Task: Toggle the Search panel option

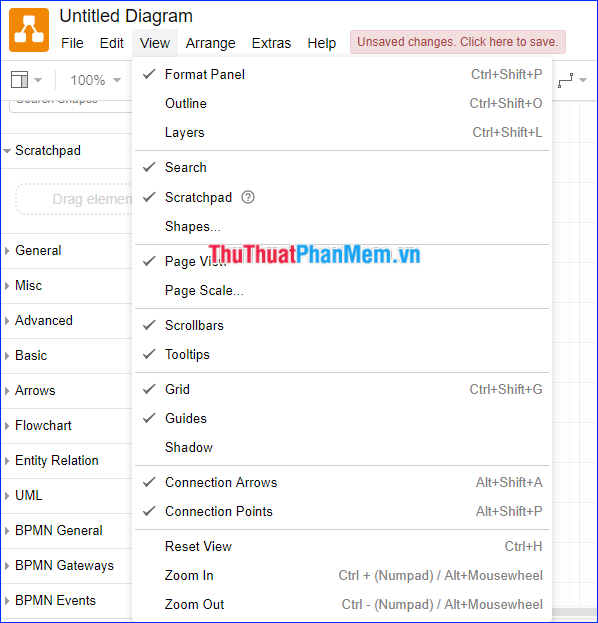Action: pos(342,167)
